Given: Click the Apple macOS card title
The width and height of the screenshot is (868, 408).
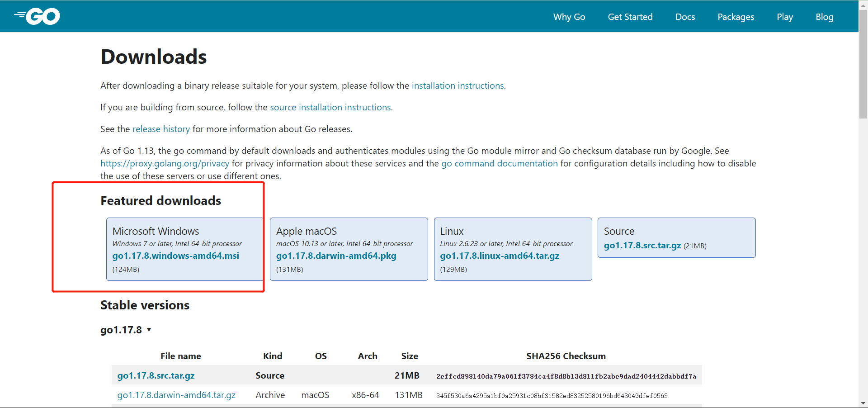Looking at the screenshot, I should (307, 231).
